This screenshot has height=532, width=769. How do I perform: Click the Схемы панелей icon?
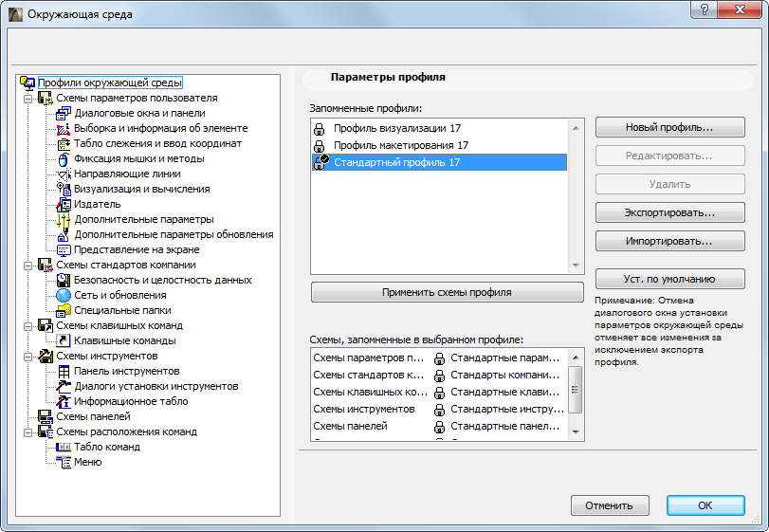[x=46, y=416]
